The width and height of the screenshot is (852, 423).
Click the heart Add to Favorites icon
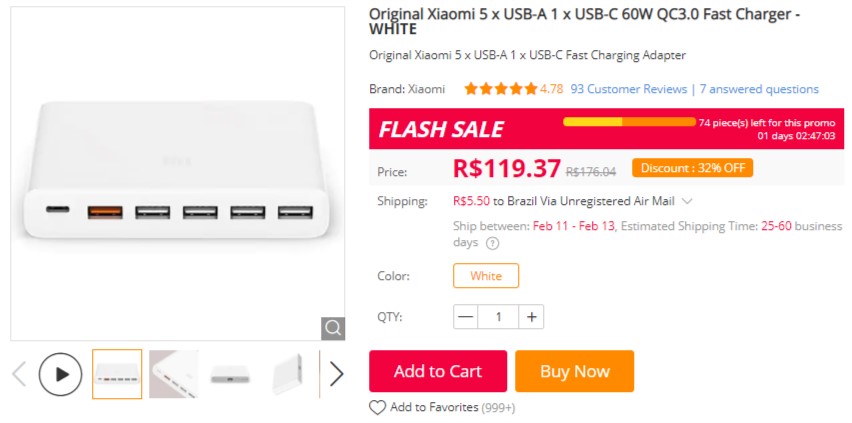[x=377, y=408]
